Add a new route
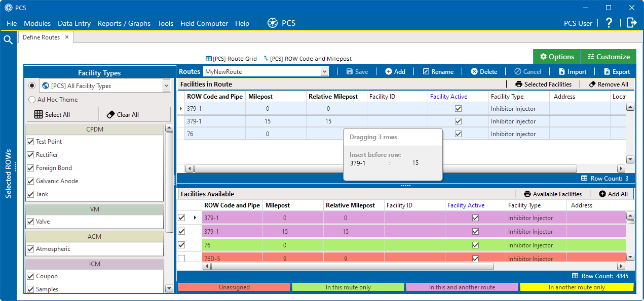Image resolution: width=644 pixels, height=301 pixels. coord(395,71)
